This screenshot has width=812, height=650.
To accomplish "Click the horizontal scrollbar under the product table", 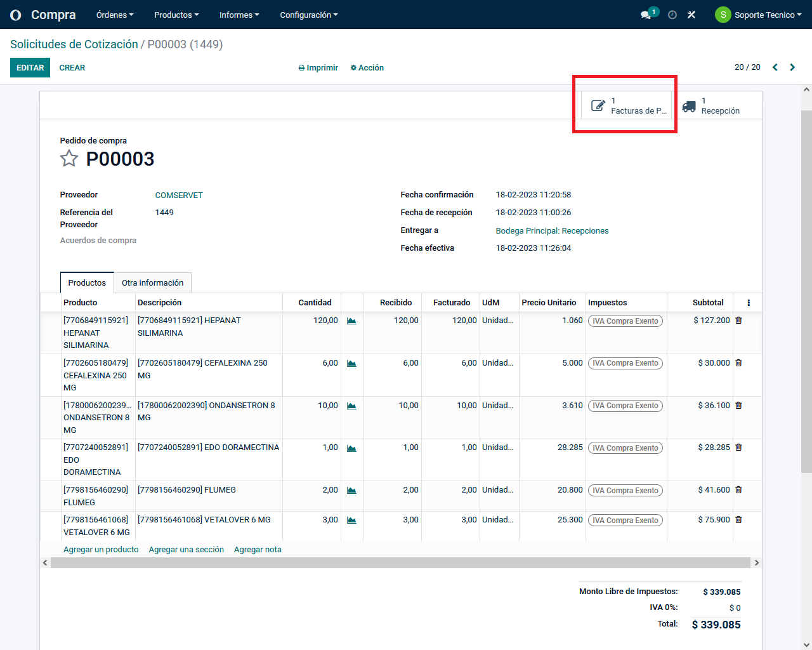I will point(400,563).
